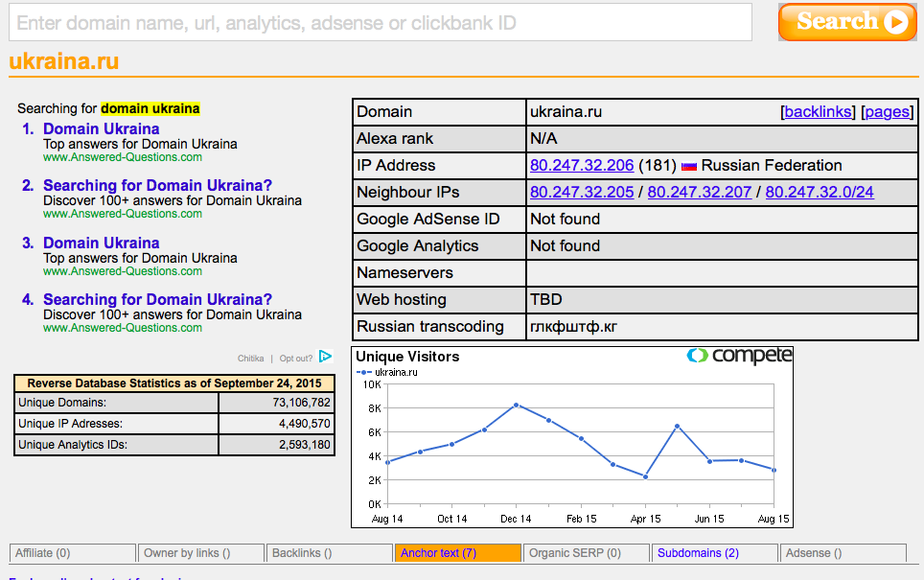924x580 pixels.
Task: Switch to the Adsense () tab
Action: [x=843, y=553]
